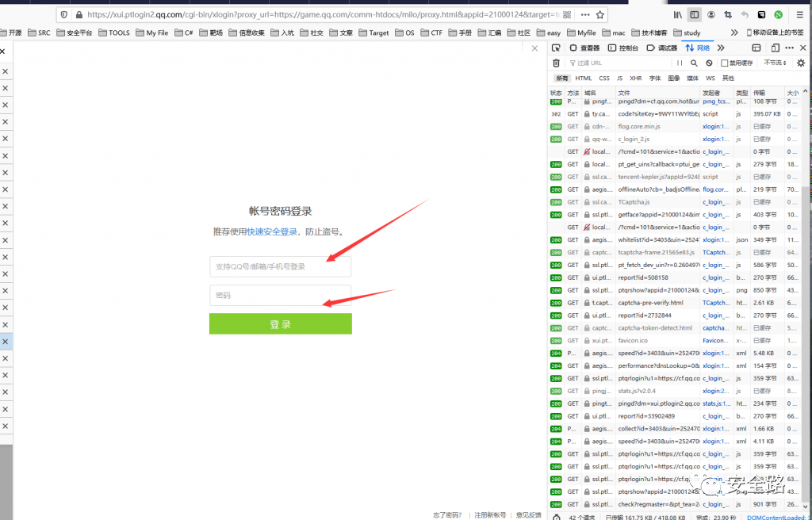Open the Firefox account icon
Image resolution: width=812 pixels, height=520 pixels.
click(711, 15)
